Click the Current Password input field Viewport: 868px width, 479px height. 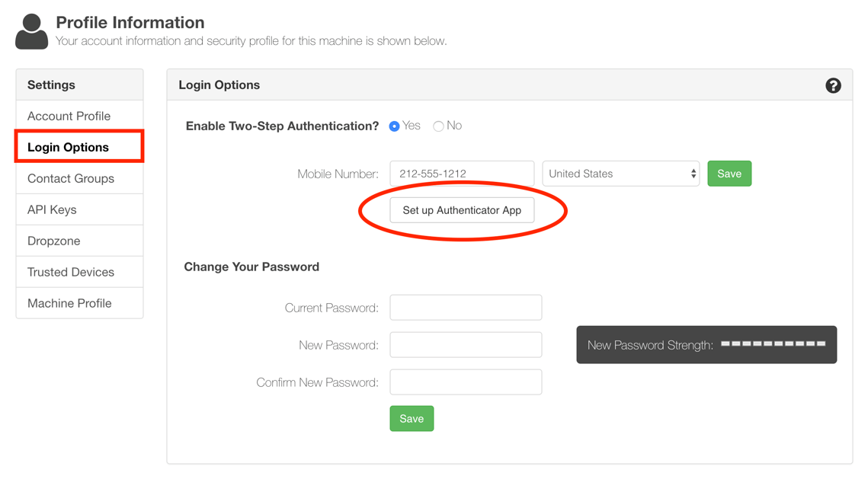point(465,307)
